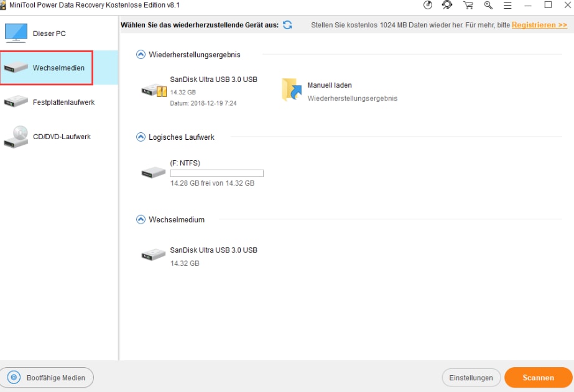This screenshot has width=574, height=392.
Task: Collapse the Wiederherstellungsergebnis section
Action: coord(141,55)
